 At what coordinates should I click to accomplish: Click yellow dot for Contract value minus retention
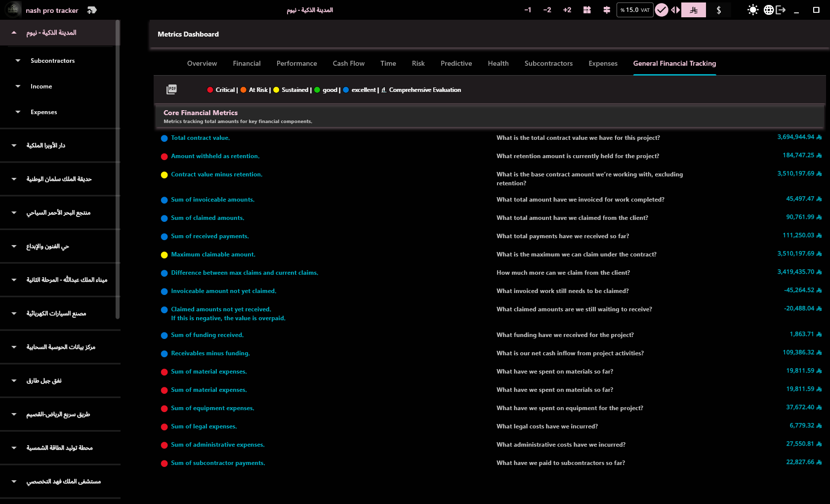pyautogui.click(x=165, y=175)
